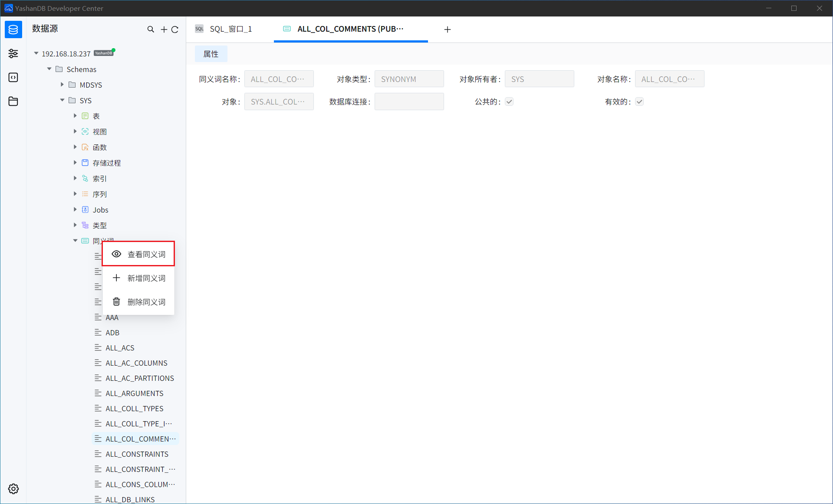
Task: Open a new tab with plus icon
Action: click(x=448, y=29)
